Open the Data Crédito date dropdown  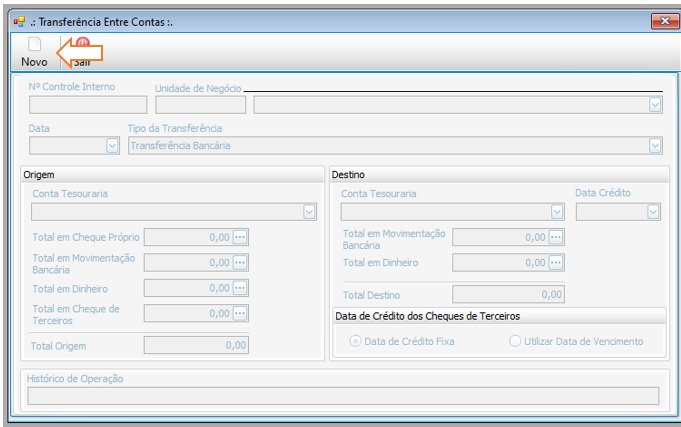click(653, 212)
